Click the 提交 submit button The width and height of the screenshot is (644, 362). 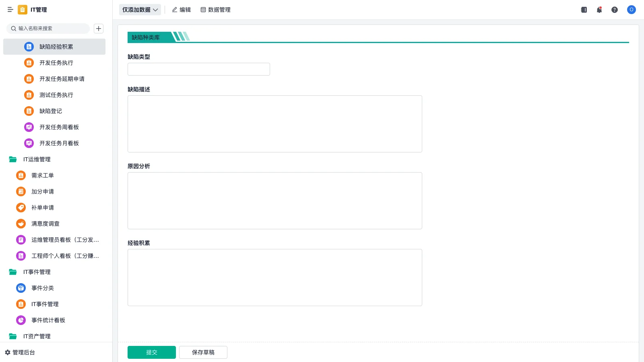(x=152, y=352)
